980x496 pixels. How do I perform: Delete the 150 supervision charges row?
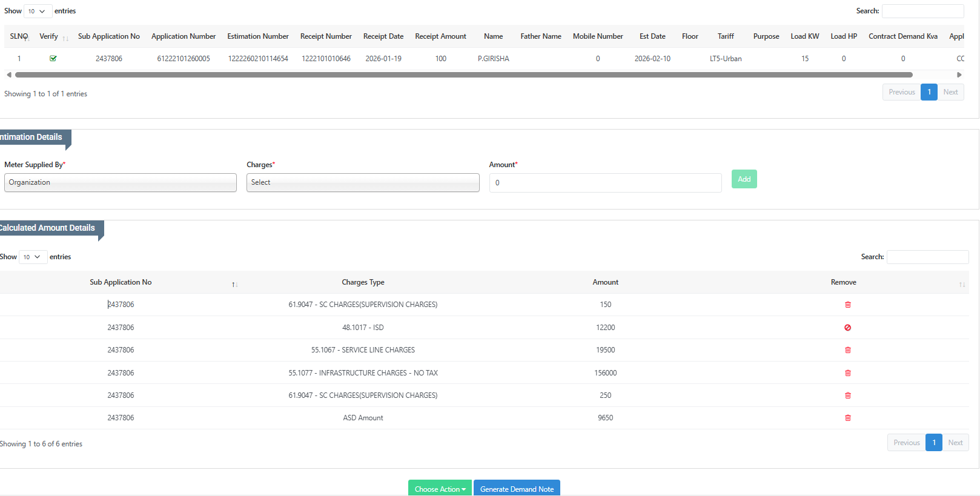(x=847, y=305)
